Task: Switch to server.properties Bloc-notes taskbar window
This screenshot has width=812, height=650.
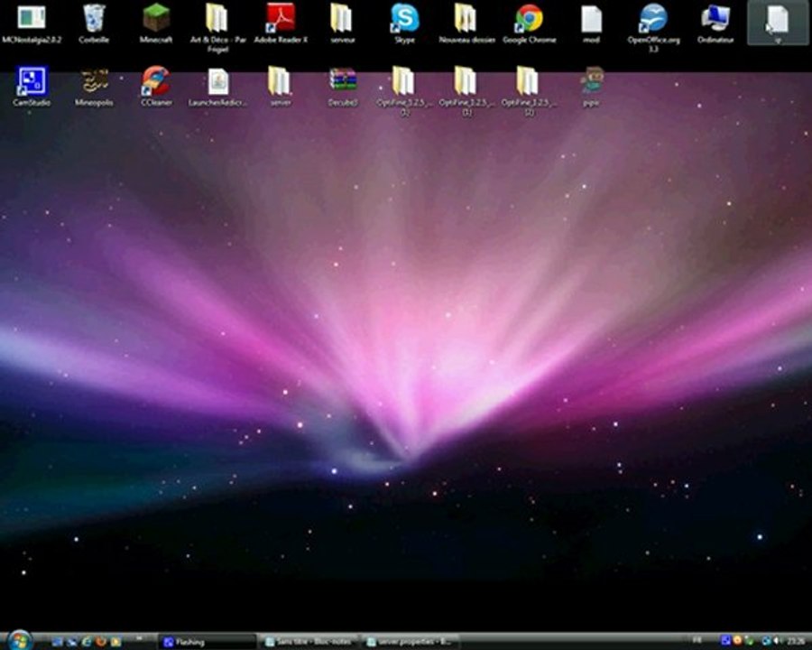Action: coord(411,642)
